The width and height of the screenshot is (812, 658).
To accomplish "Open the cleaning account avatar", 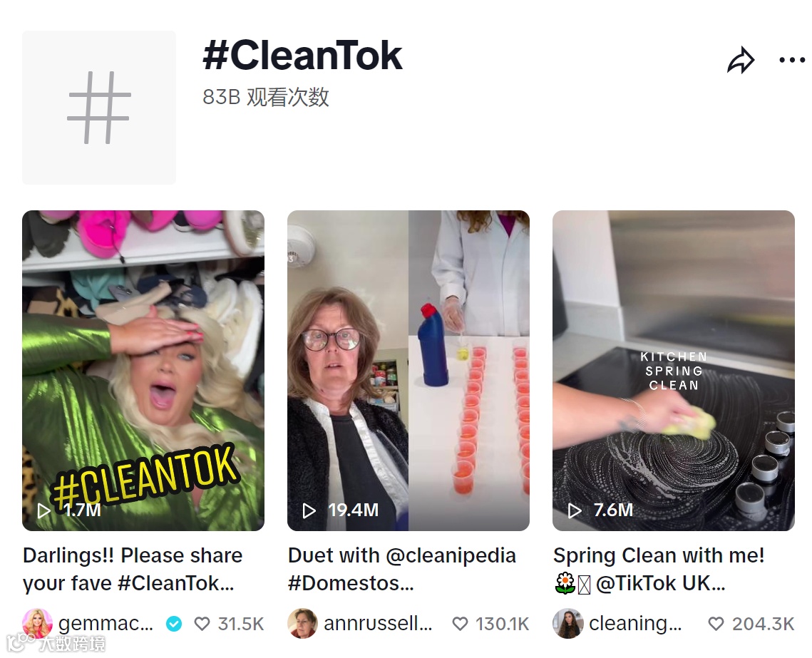I will pyautogui.click(x=567, y=623).
